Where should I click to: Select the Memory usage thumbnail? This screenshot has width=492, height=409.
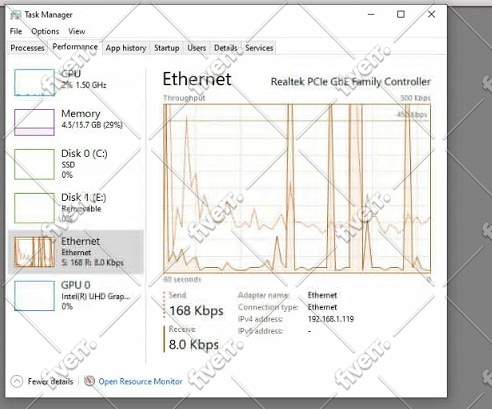click(34, 122)
